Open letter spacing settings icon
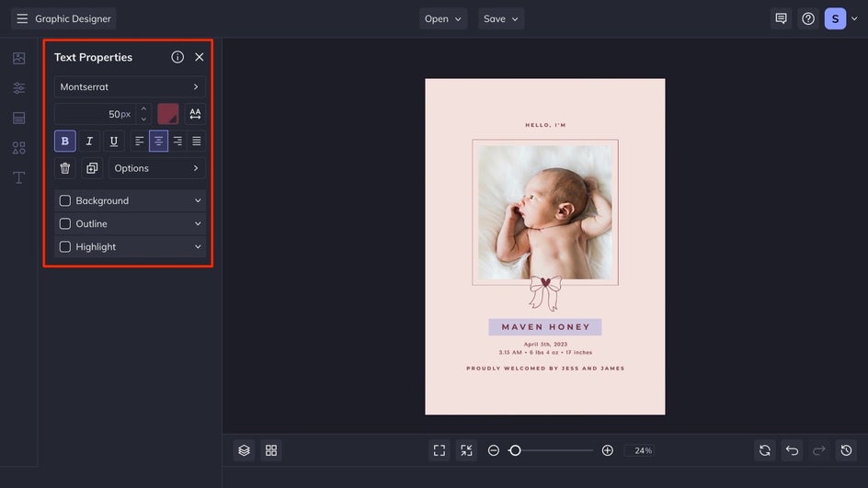Viewport: 868px width, 488px height. [195, 114]
